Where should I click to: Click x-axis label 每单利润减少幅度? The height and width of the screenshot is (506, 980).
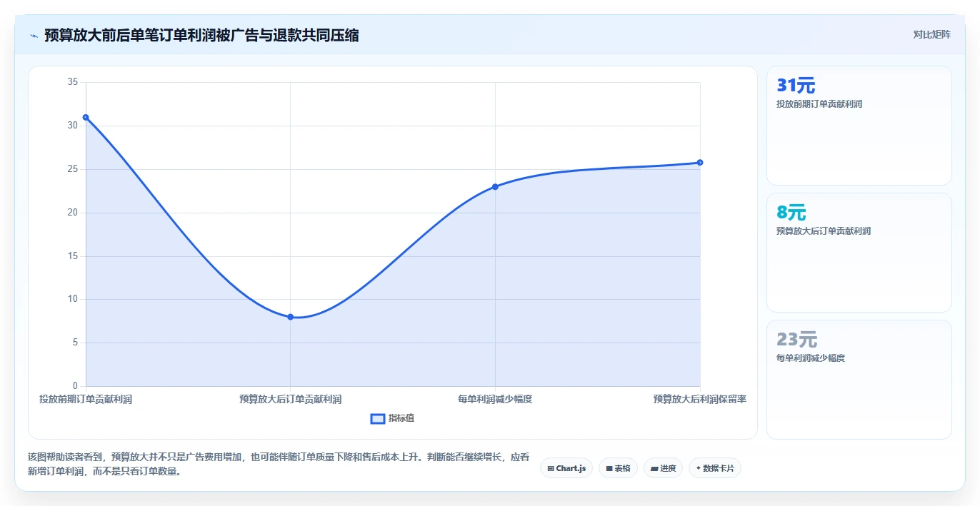[495, 399]
